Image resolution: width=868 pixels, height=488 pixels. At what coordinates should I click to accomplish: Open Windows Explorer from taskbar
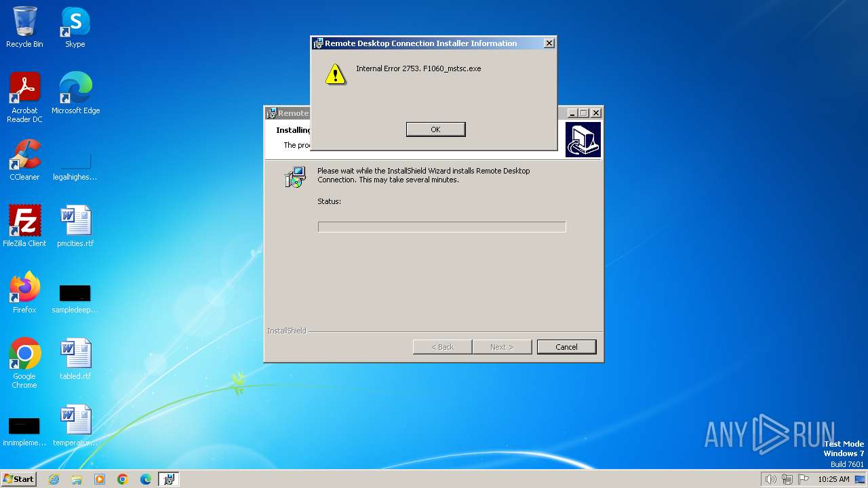pos(77,479)
